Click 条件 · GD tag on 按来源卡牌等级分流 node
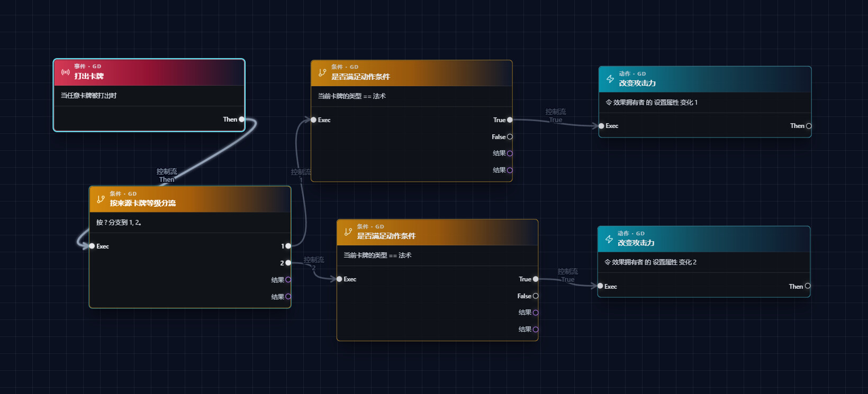Image resolution: width=868 pixels, height=394 pixels. 123,194
